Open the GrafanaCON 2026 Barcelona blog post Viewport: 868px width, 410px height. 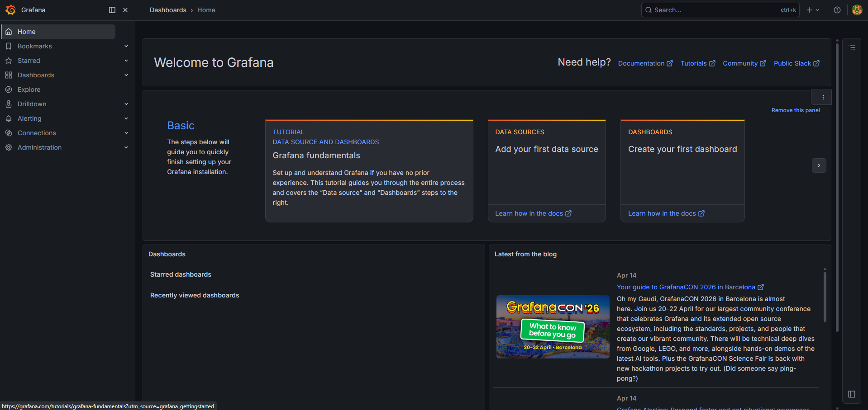click(686, 287)
